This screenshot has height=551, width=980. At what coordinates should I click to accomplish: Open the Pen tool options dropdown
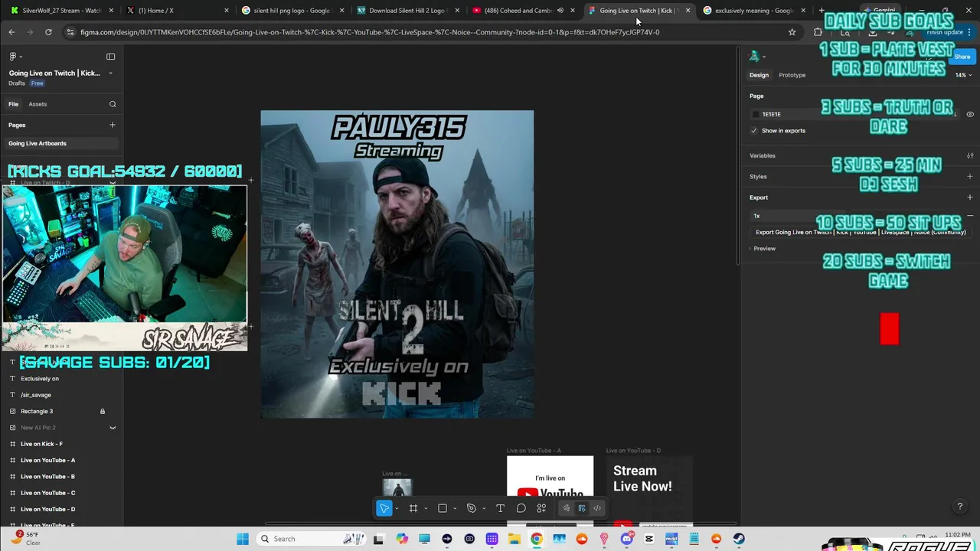tap(484, 509)
